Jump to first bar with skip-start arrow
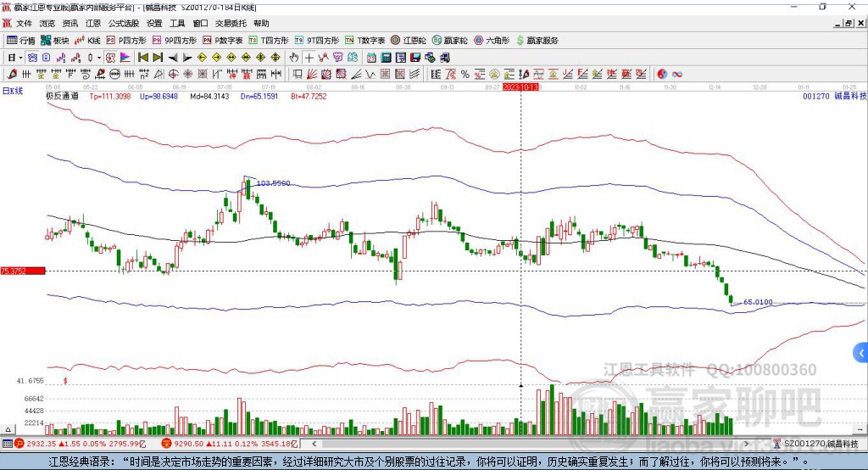The image size is (868, 470). [x=142, y=58]
